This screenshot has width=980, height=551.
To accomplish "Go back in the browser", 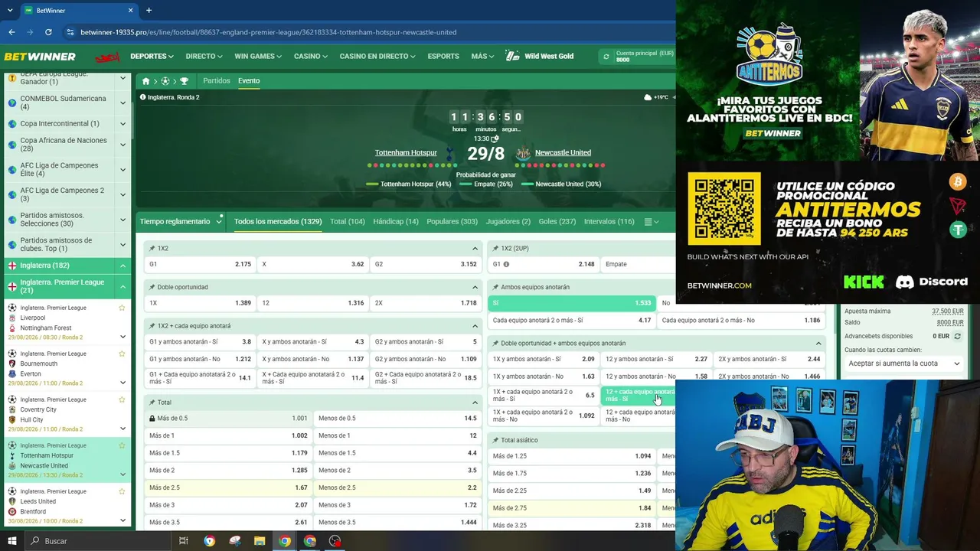I will click(x=11, y=32).
